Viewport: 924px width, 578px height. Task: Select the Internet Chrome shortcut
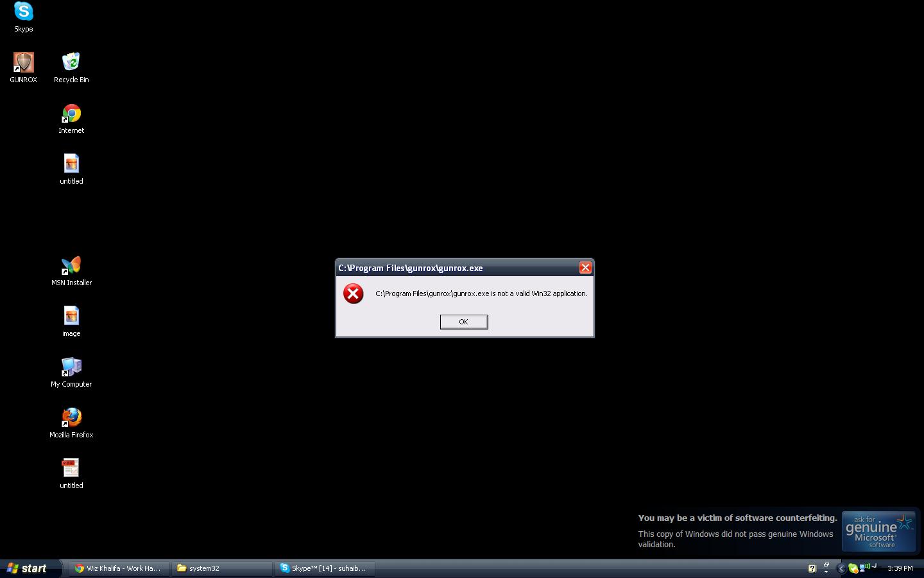click(x=71, y=114)
